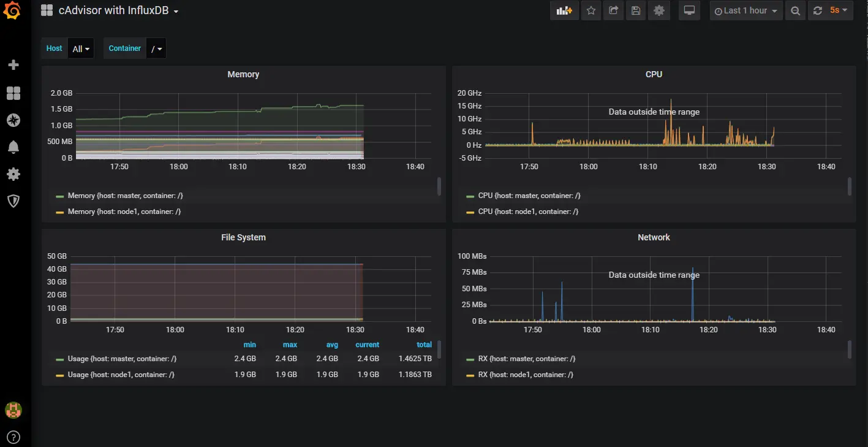Click the Share dashboard icon

click(x=613, y=10)
